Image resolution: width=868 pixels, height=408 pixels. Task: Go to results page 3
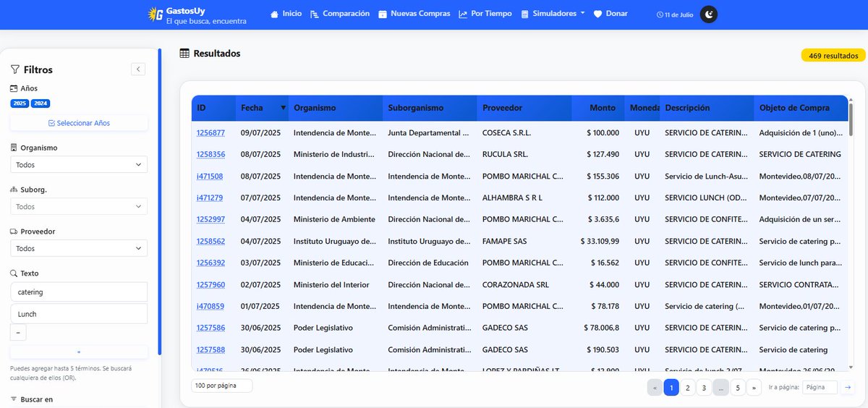pos(705,387)
